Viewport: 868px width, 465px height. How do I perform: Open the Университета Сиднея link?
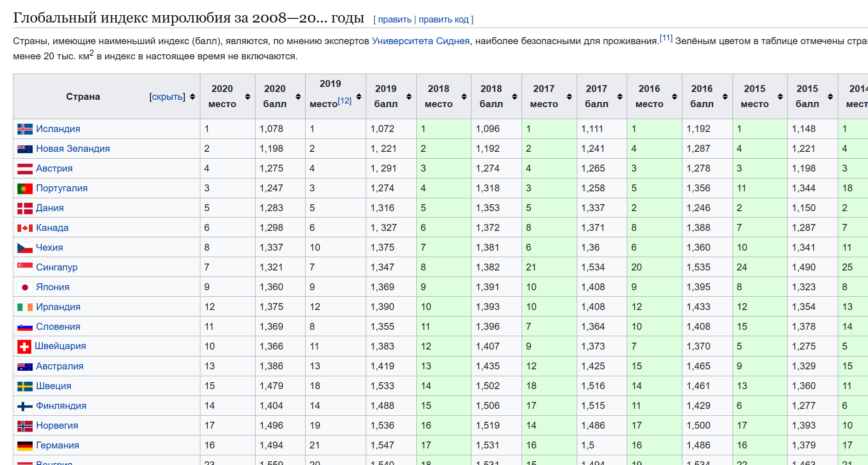[421, 41]
